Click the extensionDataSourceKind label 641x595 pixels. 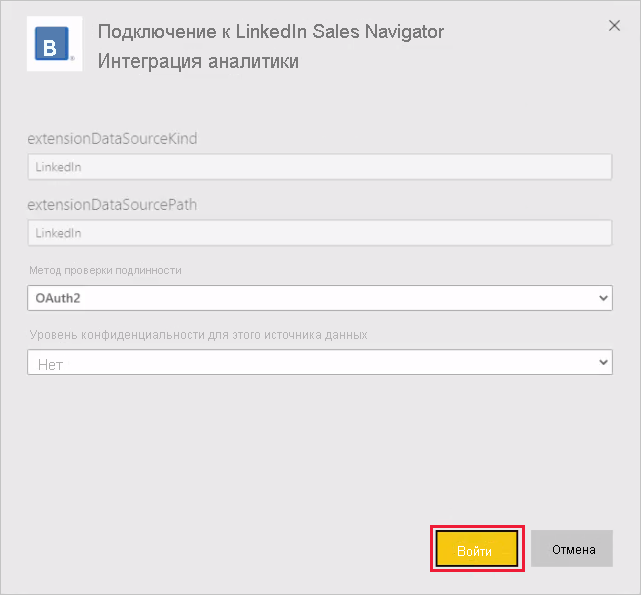[112, 139]
